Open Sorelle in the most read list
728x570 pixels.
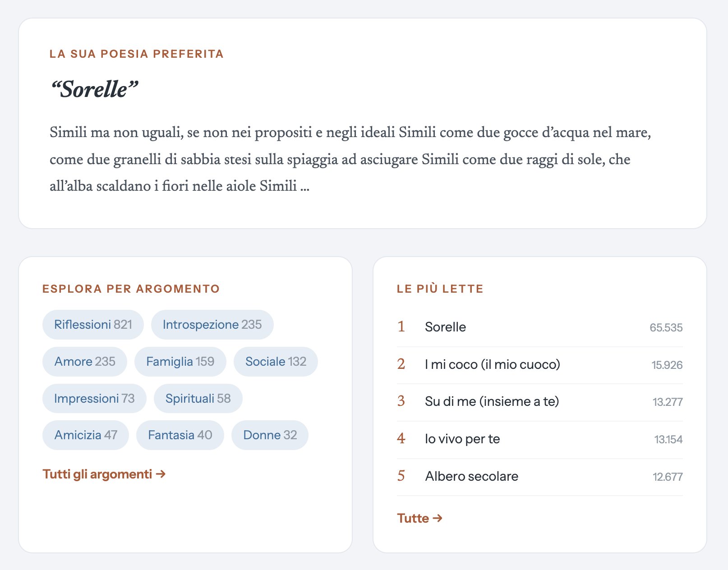(x=540, y=327)
